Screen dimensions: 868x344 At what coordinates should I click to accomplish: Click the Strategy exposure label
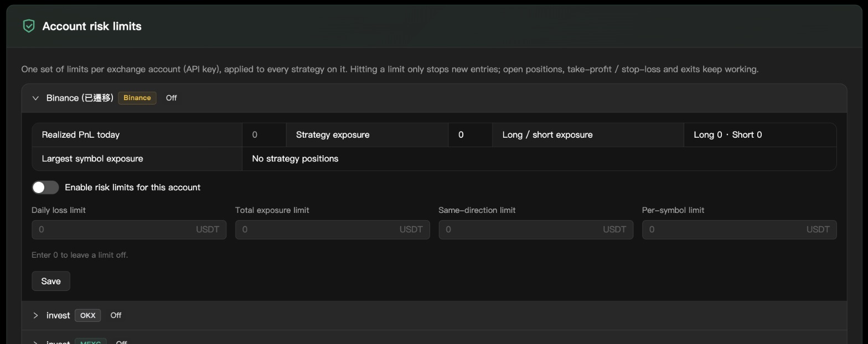point(333,135)
